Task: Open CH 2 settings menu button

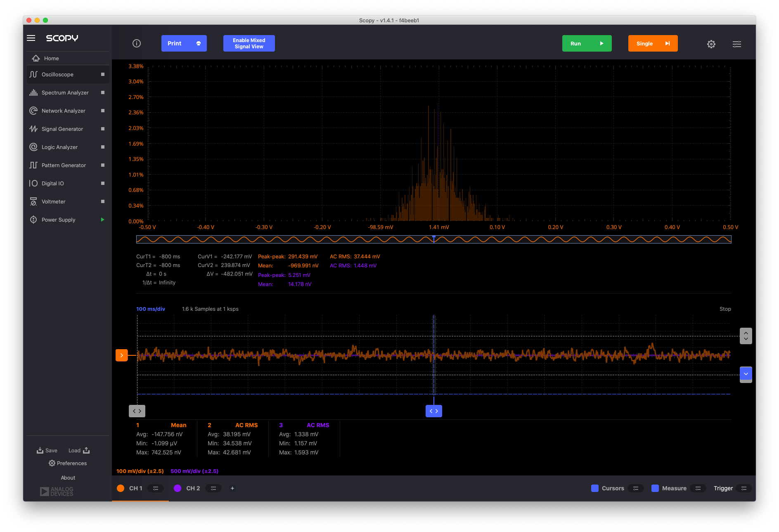Action: point(213,488)
